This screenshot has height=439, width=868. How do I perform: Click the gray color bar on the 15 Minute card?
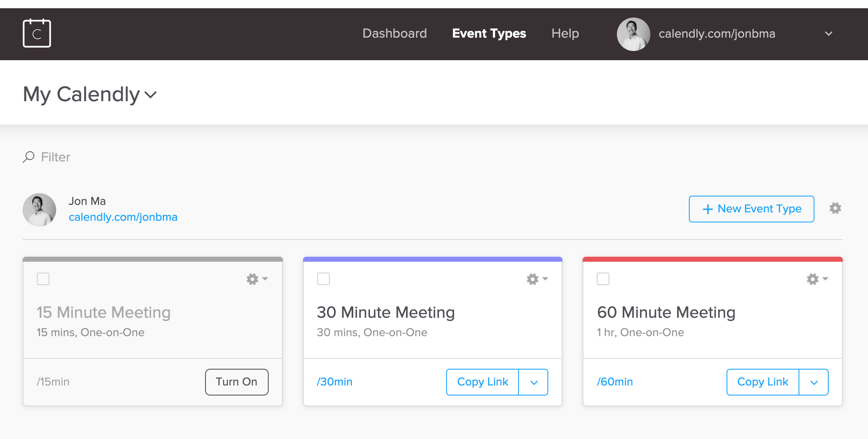[153, 259]
